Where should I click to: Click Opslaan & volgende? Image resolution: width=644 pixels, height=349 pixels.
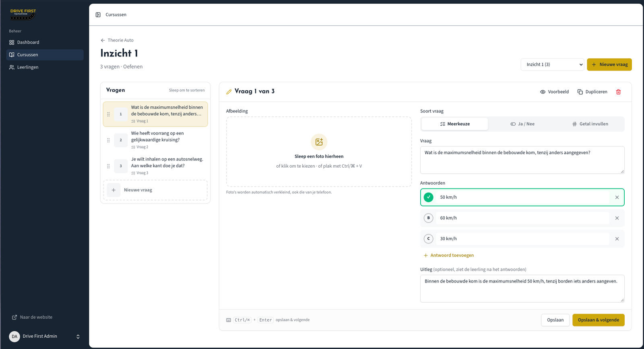click(599, 320)
